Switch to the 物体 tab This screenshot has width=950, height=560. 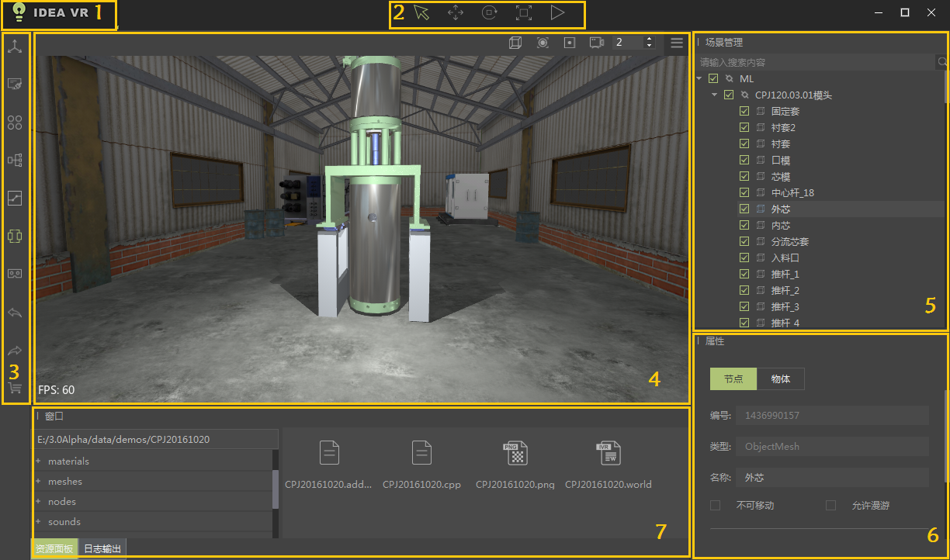[x=780, y=379]
